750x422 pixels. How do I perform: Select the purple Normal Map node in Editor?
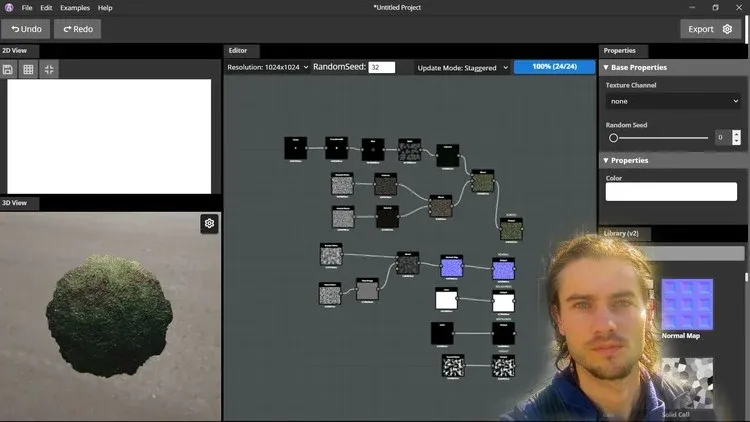pos(452,267)
